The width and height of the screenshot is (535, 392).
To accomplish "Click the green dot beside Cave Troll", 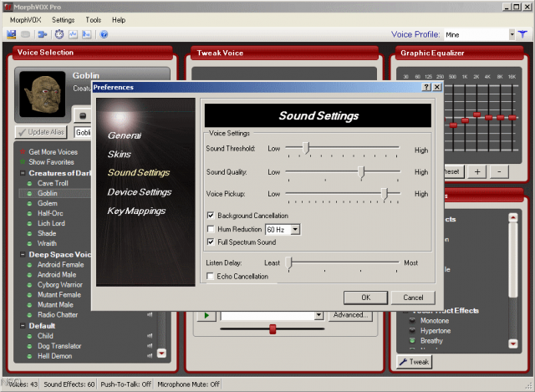I will pyautogui.click(x=30, y=184).
